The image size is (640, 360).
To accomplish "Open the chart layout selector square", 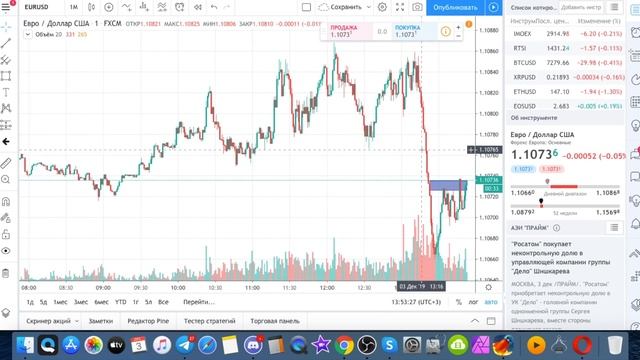I will coord(306,7).
